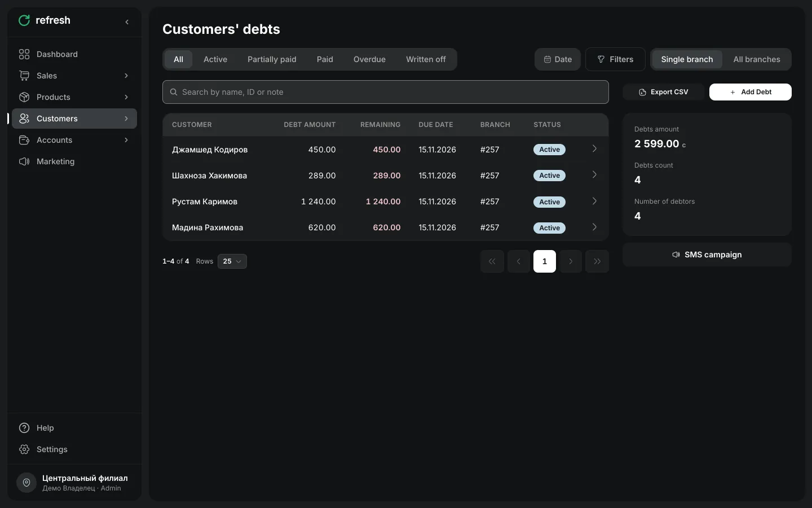Click the Sales cart icon
The image size is (812, 508).
click(24, 76)
